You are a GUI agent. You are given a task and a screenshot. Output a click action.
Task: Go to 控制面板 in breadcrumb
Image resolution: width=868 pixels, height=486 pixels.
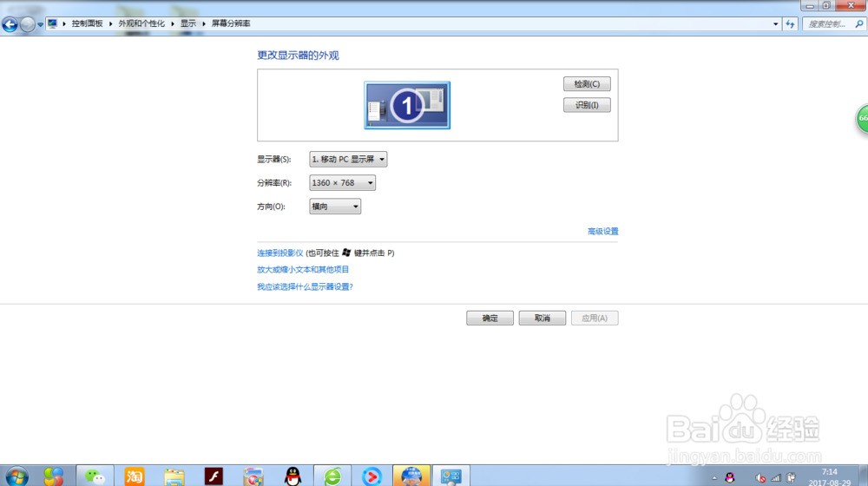pos(87,23)
